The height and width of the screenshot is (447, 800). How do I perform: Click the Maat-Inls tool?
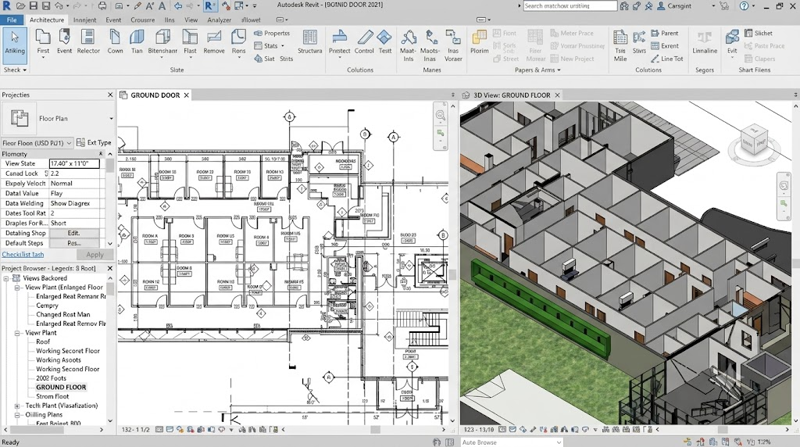pos(408,45)
